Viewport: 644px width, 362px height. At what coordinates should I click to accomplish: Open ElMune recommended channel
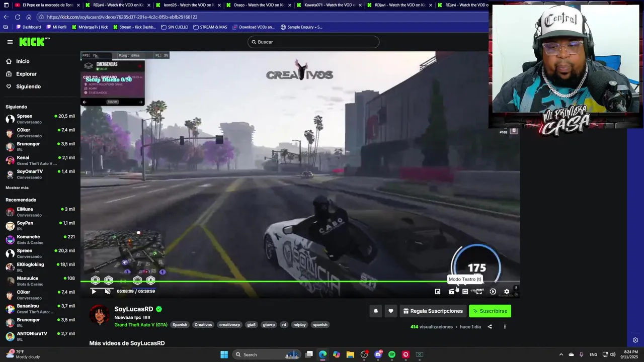point(40,212)
